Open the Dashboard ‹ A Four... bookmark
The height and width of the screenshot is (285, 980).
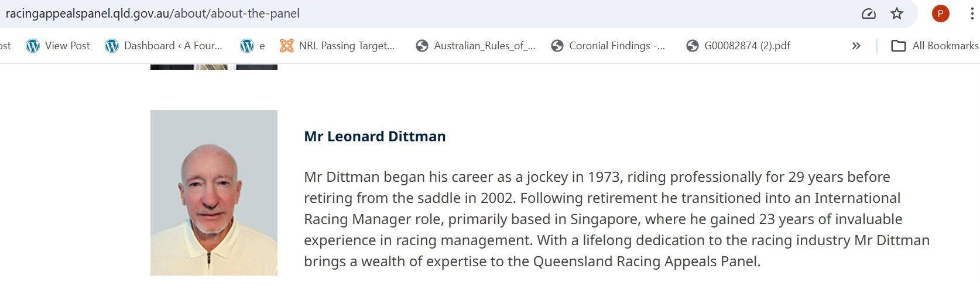click(x=164, y=46)
